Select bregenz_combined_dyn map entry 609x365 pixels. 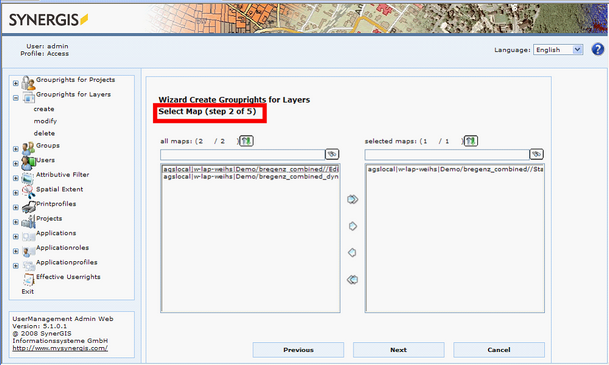(x=251, y=177)
